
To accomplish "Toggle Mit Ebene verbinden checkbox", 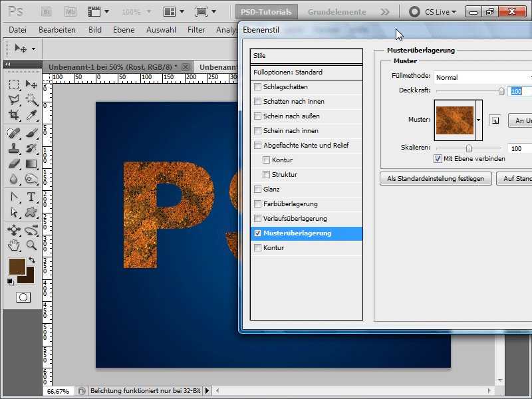I will (x=438, y=158).
